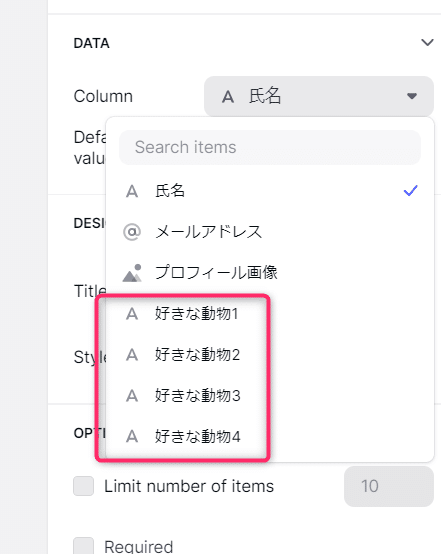Click the image icon beside プロフィール画像
The width and height of the screenshot is (441, 554).
[x=132, y=273]
